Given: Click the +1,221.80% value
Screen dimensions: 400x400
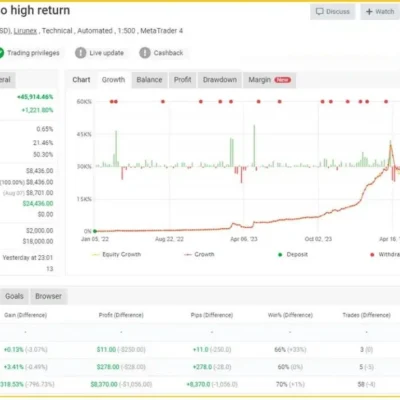Looking at the screenshot, I should point(37,110).
